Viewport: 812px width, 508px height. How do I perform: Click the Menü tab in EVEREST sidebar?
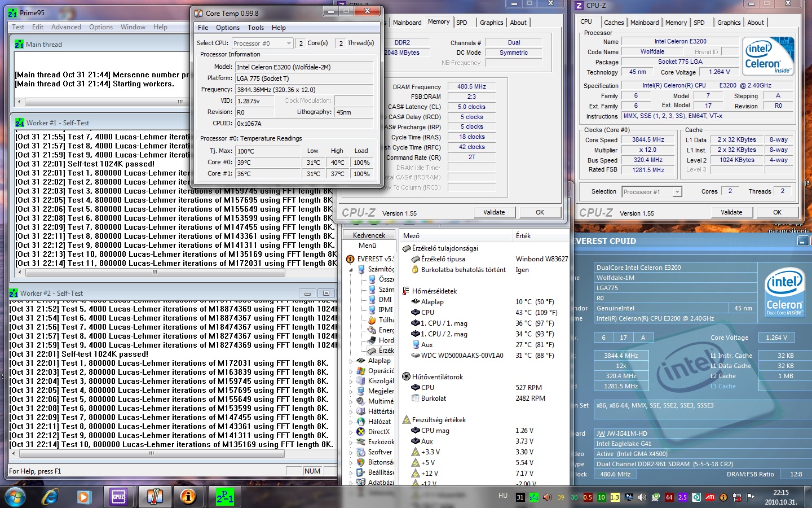tap(367, 246)
